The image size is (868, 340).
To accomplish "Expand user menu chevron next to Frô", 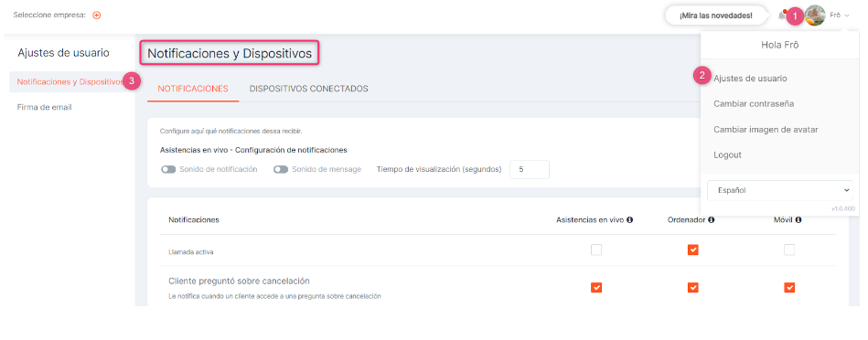I will coord(847,16).
